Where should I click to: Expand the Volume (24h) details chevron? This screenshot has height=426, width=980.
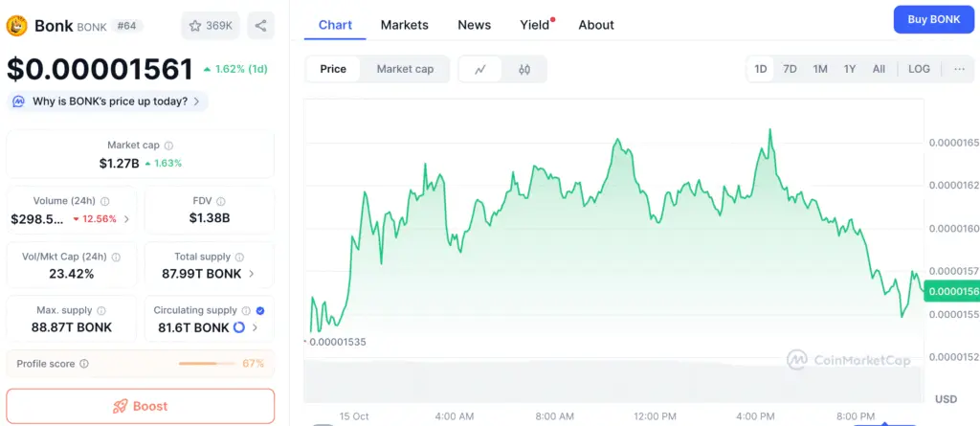(x=127, y=219)
